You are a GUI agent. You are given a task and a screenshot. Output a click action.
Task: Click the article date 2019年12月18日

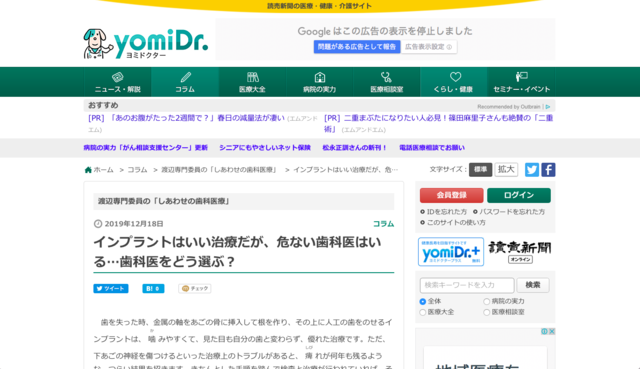click(134, 224)
